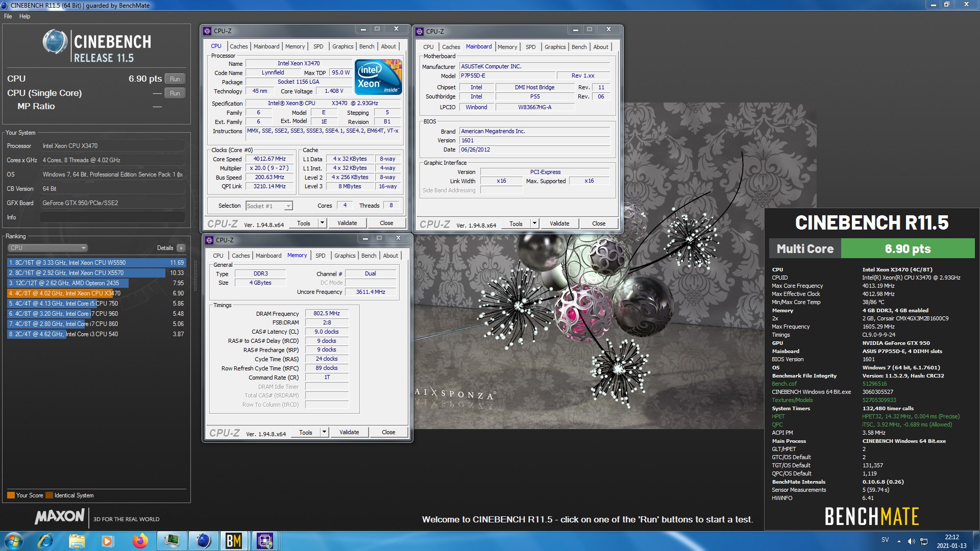Open the Help menu
Screen dimensions: 980x551
pyautogui.click(x=24, y=16)
